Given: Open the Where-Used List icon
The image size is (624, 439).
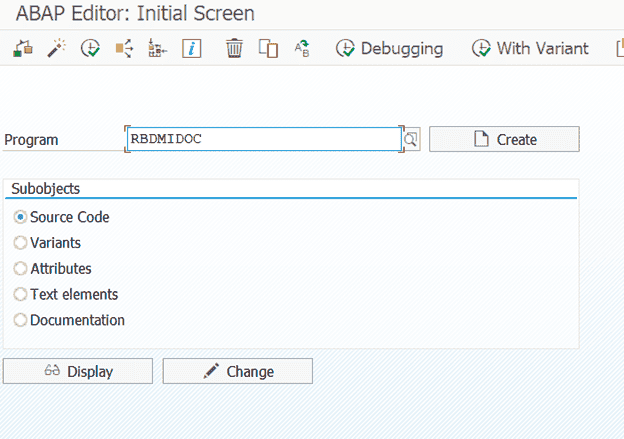Looking at the screenshot, I should (124, 48).
